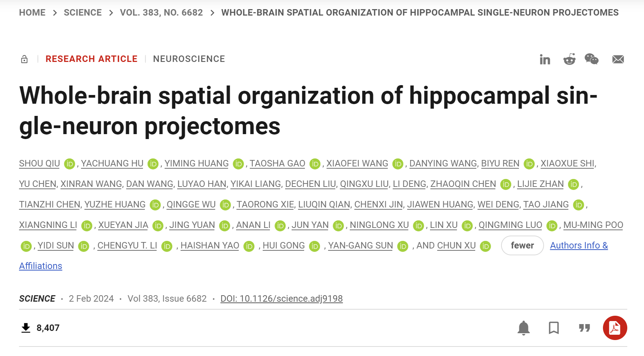The image size is (644, 356).
Task: Open the DOI 10.1126/science.adj9198 link
Action: [282, 299]
